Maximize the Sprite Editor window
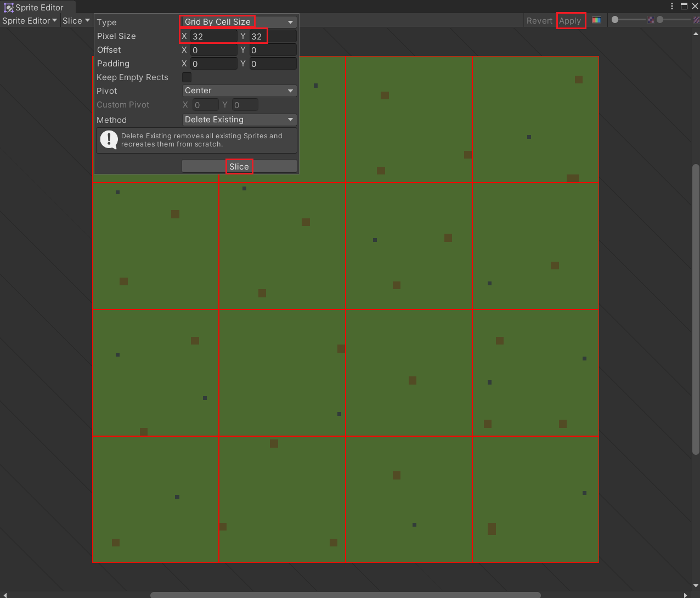Screen dimensions: 700x598 [684, 6]
